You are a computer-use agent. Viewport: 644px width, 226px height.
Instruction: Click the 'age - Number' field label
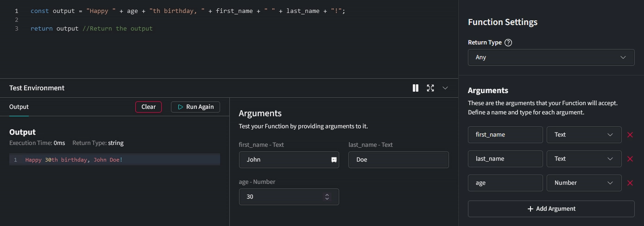tap(257, 182)
